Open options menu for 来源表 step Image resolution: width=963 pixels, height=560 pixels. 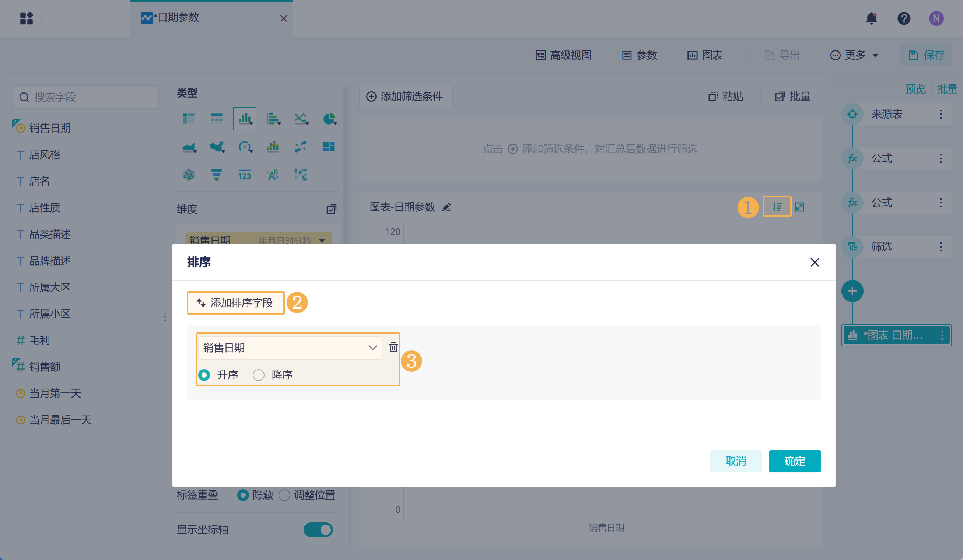[941, 114]
